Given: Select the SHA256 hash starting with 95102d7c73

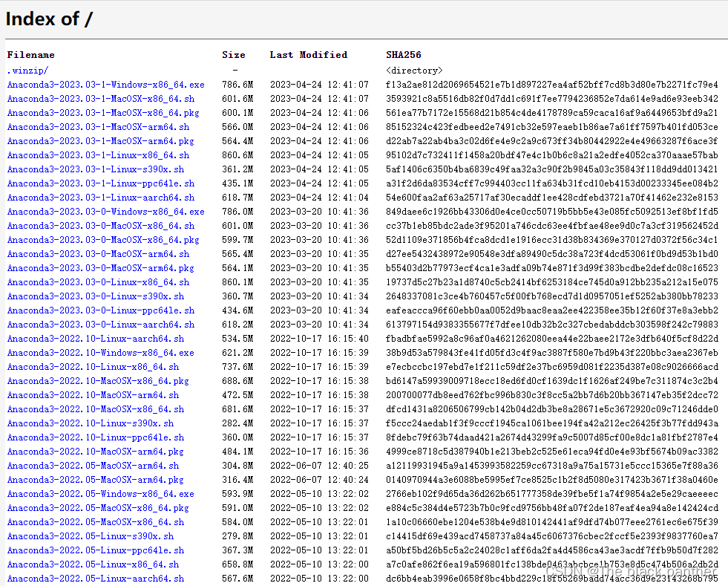Looking at the screenshot, I should (552, 155).
